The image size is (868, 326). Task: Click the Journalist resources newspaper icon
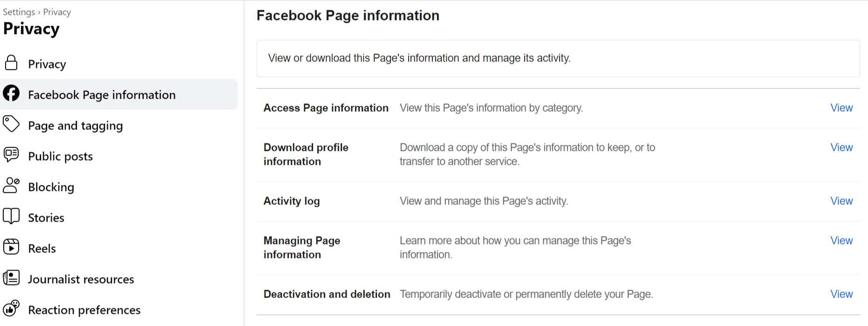pos(11,278)
